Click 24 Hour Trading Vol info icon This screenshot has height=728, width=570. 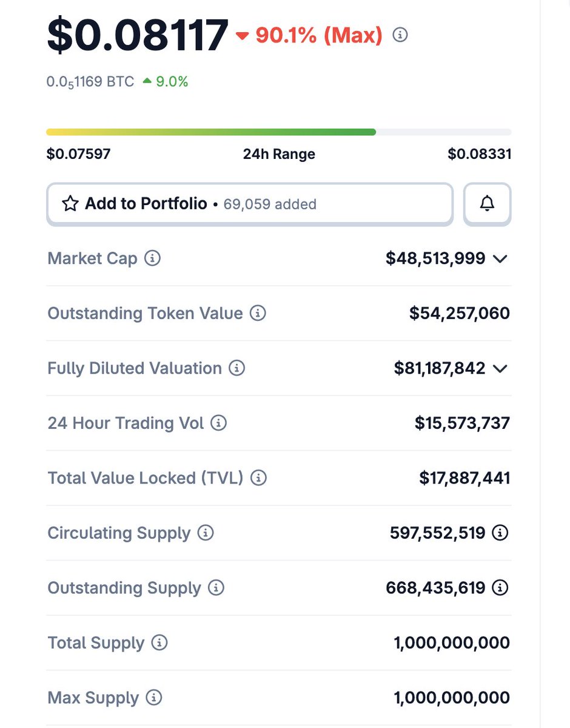218,423
